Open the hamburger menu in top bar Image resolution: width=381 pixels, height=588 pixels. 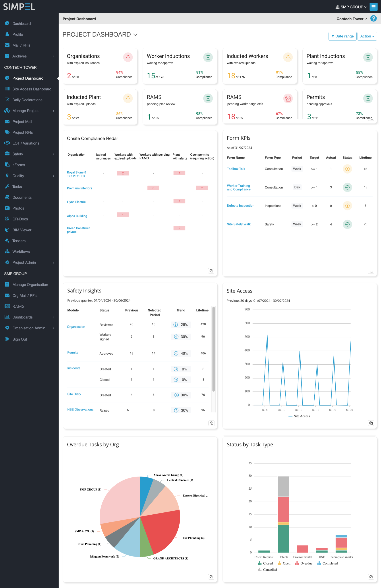tap(373, 7)
